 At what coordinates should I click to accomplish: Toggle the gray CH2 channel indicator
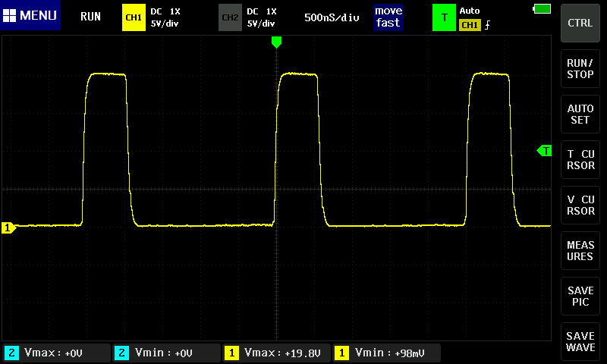[229, 17]
